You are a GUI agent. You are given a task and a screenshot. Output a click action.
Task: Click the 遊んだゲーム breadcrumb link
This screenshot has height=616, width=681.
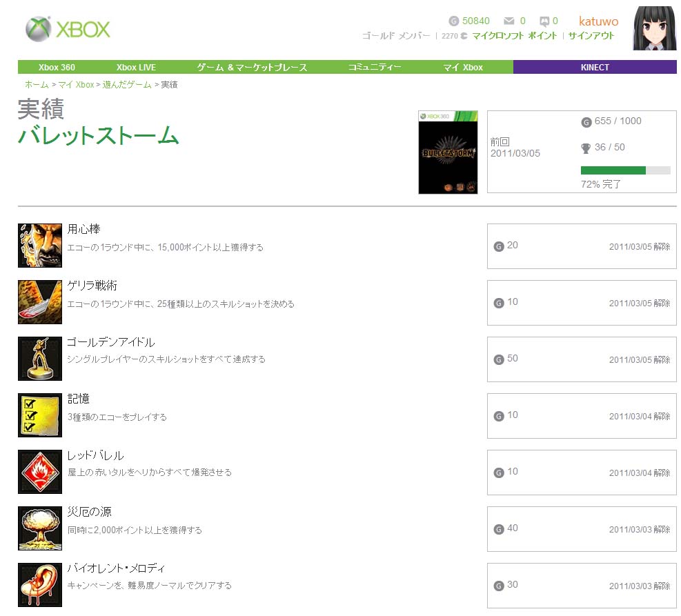click(127, 85)
